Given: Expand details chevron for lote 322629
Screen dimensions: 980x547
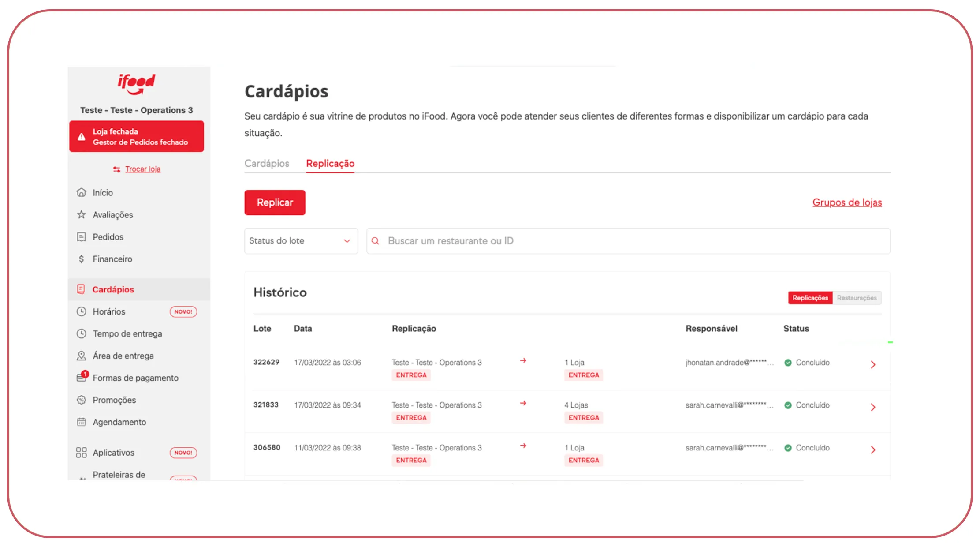Looking at the screenshot, I should [873, 364].
